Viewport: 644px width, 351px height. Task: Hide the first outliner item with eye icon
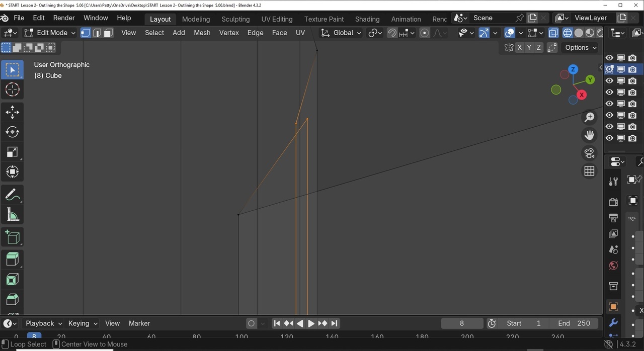[x=609, y=58]
